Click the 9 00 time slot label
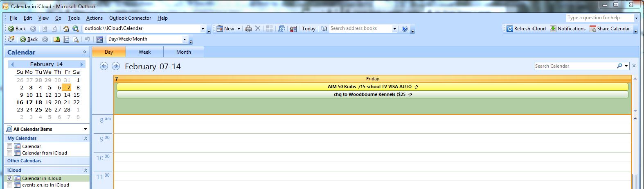 tap(104, 139)
